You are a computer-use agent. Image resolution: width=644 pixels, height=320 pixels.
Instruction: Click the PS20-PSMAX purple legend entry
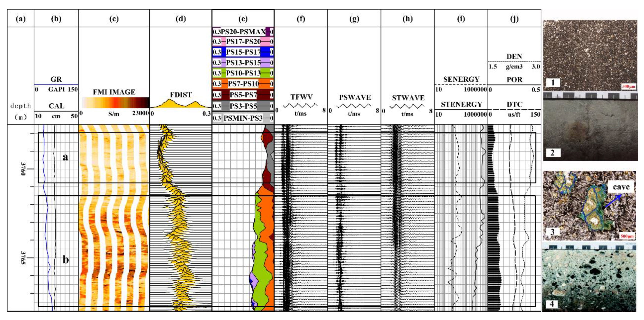(x=243, y=32)
